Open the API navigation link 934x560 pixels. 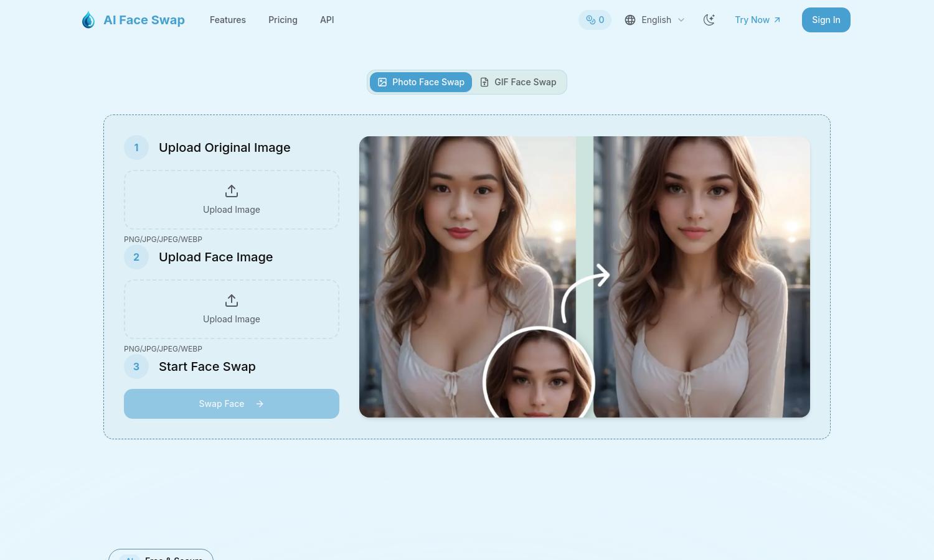[327, 20]
